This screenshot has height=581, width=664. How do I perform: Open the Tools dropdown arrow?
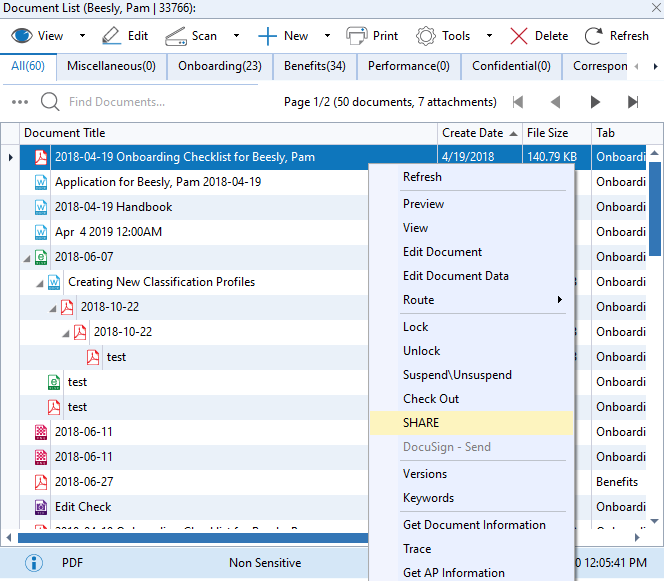(489, 36)
